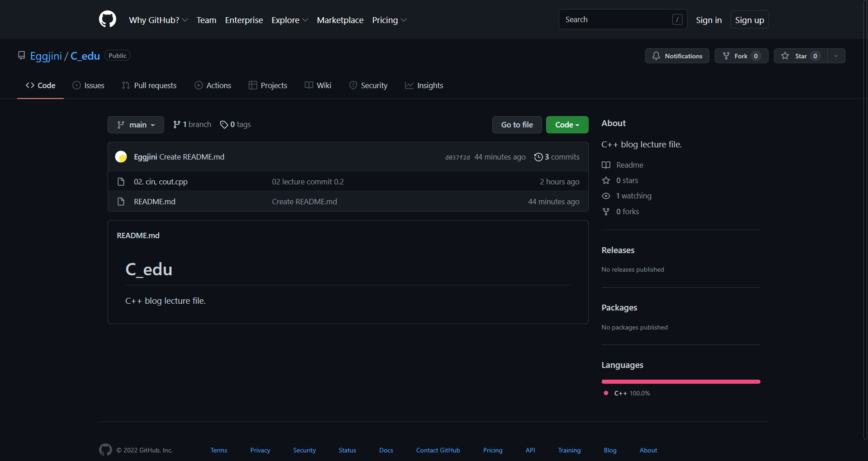This screenshot has width=868, height=461.
Task: View the 1 branch list
Action: [x=192, y=125]
